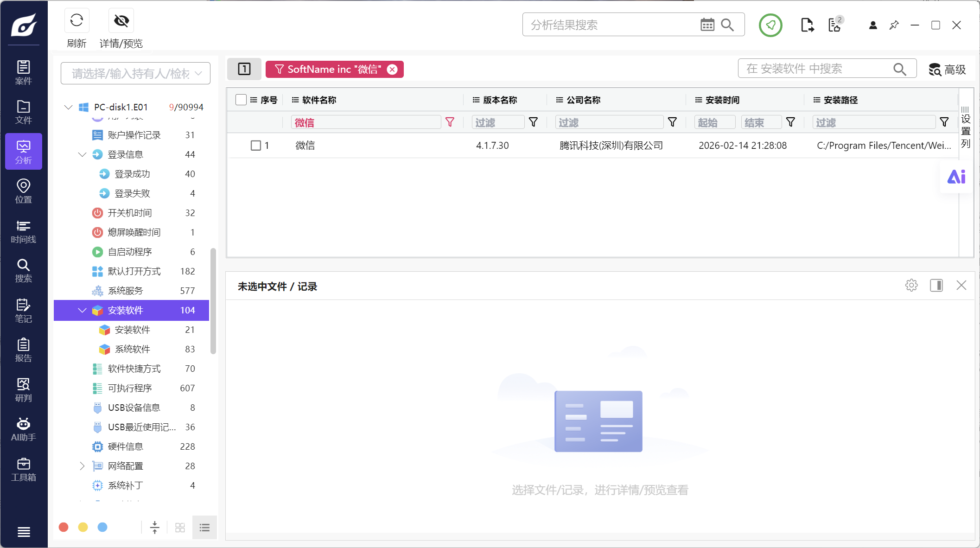Viewport: 980px width, 548px height.
Task: Click the numbered 1 filter tab button
Action: pos(244,69)
